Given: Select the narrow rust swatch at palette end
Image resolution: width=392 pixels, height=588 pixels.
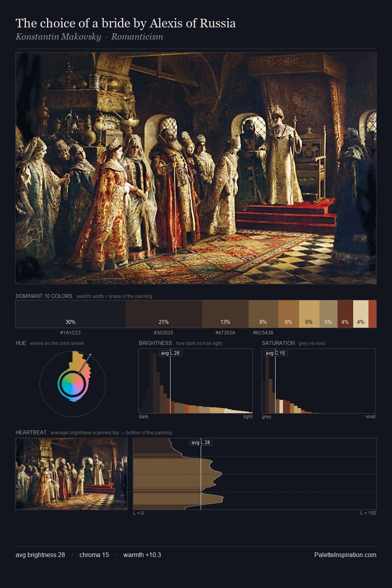Looking at the screenshot, I should pos(372,314).
